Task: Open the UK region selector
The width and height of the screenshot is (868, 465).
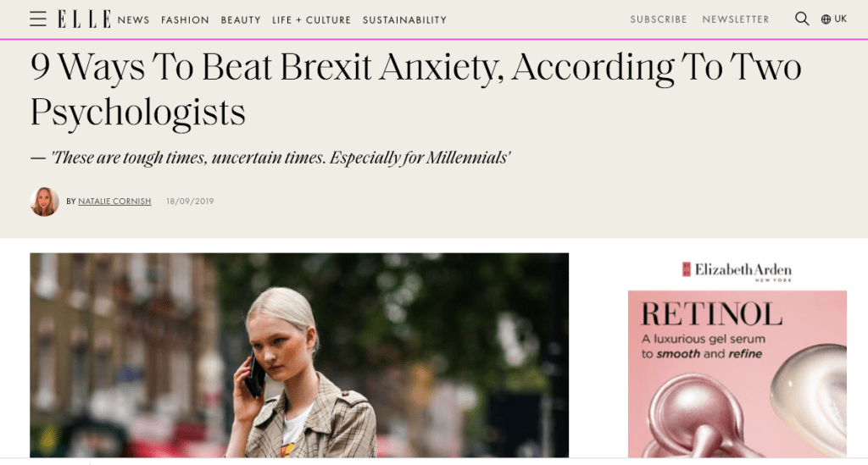Action: [840, 19]
